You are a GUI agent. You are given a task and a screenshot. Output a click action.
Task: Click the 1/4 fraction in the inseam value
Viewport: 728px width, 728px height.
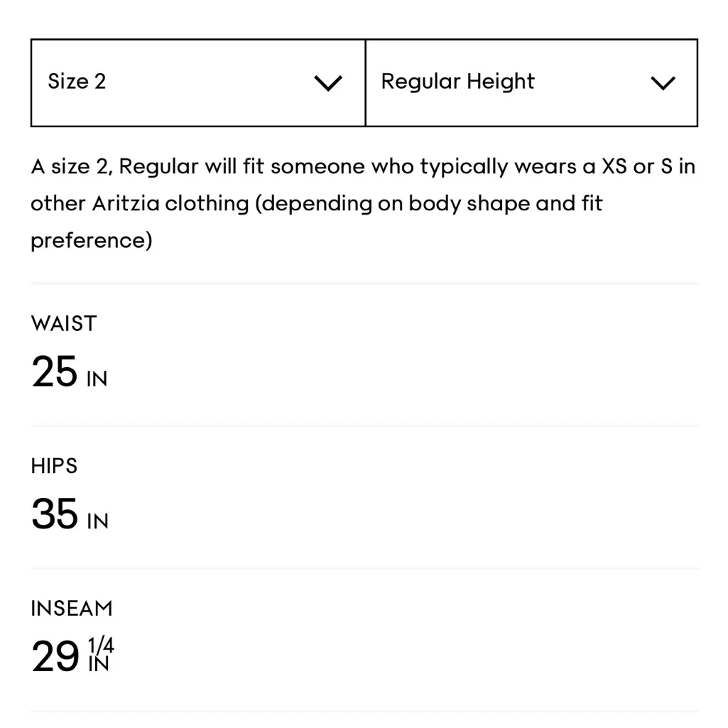(x=101, y=646)
